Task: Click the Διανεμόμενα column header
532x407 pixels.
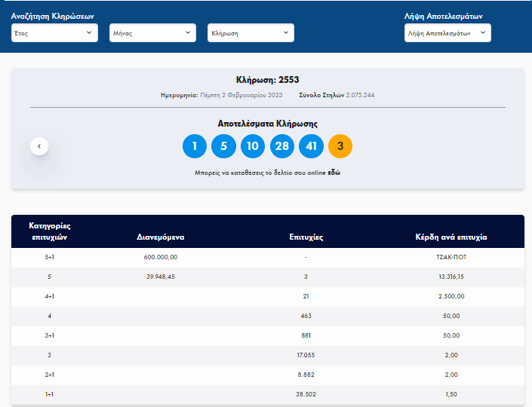Action: tap(161, 237)
